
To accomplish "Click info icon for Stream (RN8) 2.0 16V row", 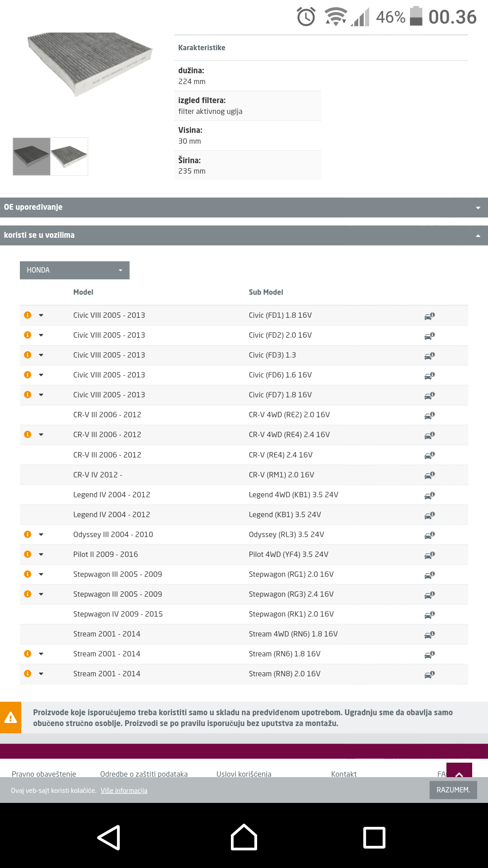I will pyautogui.click(x=28, y=674).
